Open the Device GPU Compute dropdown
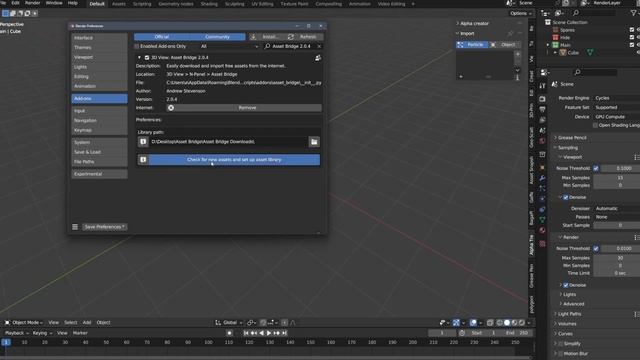The width and height of the screenshot is (640, 360). pyautogui.click(x=616, y=117)
